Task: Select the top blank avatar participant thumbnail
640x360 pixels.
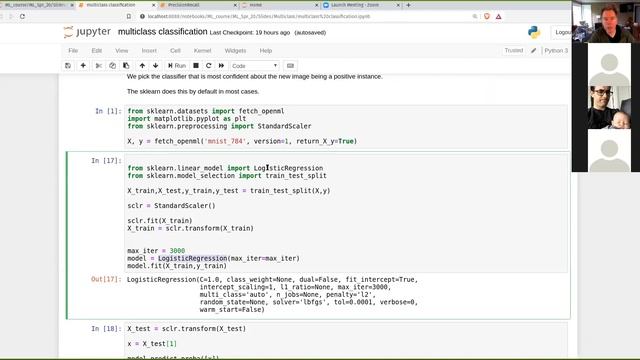Action: (609, 64)
